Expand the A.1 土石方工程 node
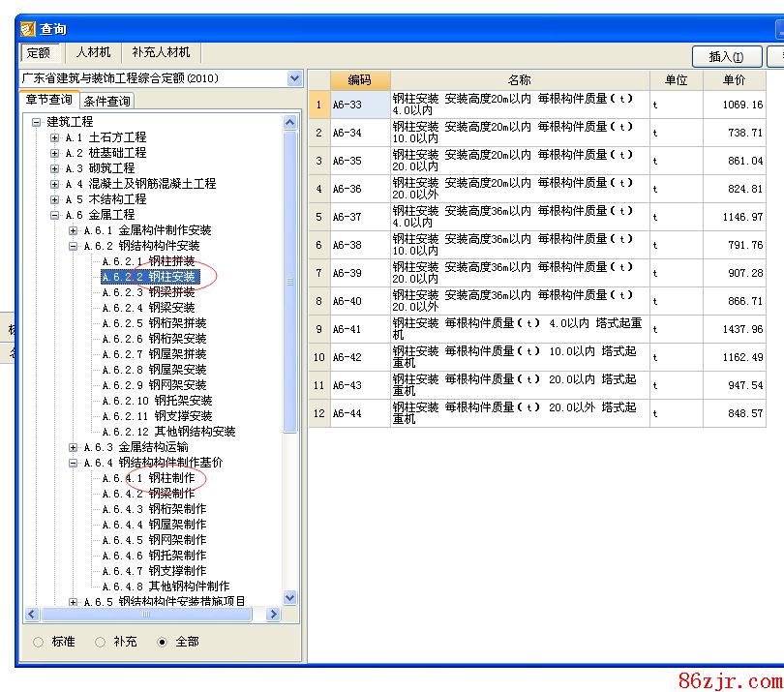 pyautogui.click(x=55, y=137)
